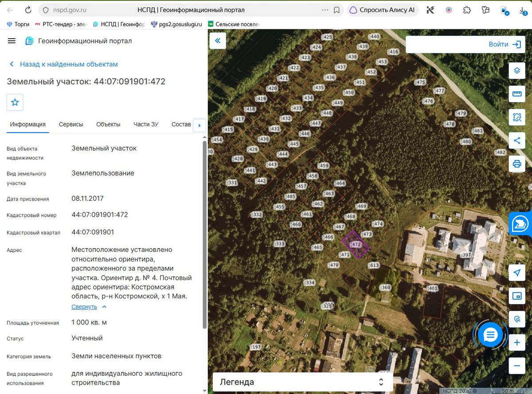Return via Назад к найденным объектам
Image resolution: width=532 pixels, height=394 pixels.
(x=64, y=64)
